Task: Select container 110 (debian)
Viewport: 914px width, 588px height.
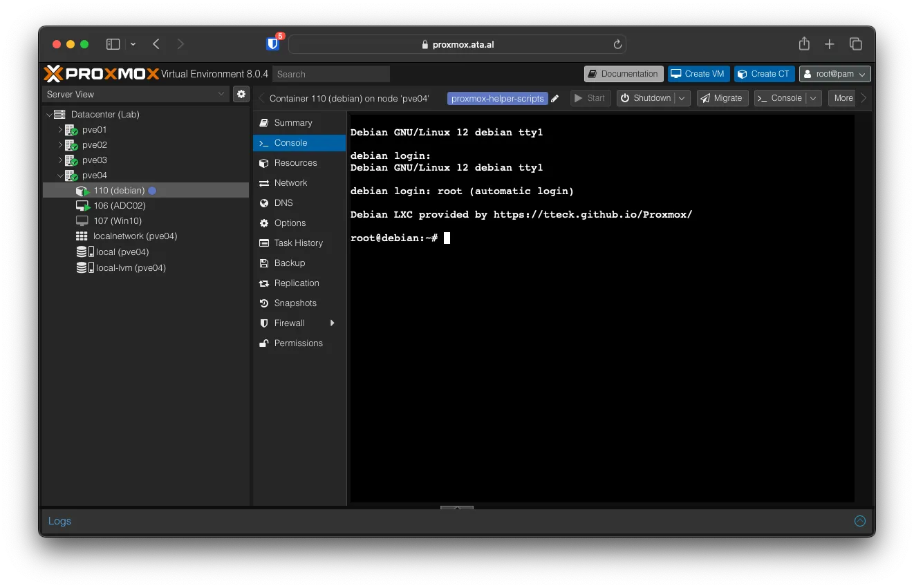Action: click(x=146, y=190)
